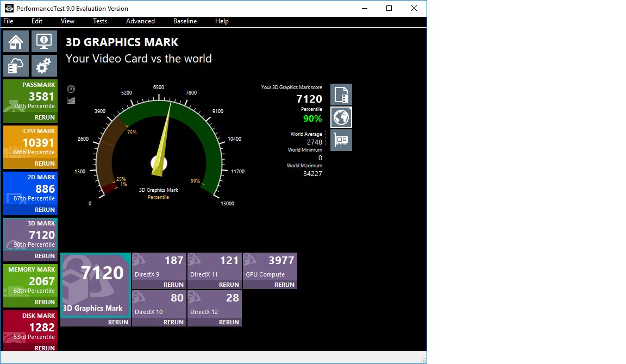This screenshot has height=364, width=626.
Task: Click 'Your Video Card vs the world' subtitle
Action: 139,59
